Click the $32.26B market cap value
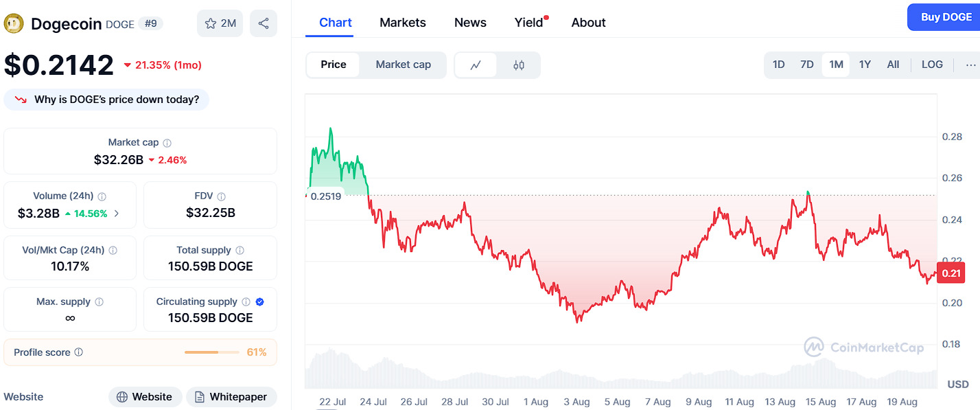 tap(119, 160)
